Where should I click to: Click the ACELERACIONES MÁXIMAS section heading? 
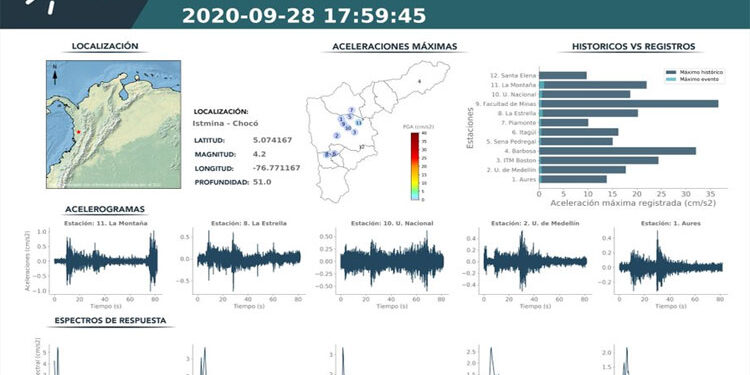coord(395,47)
